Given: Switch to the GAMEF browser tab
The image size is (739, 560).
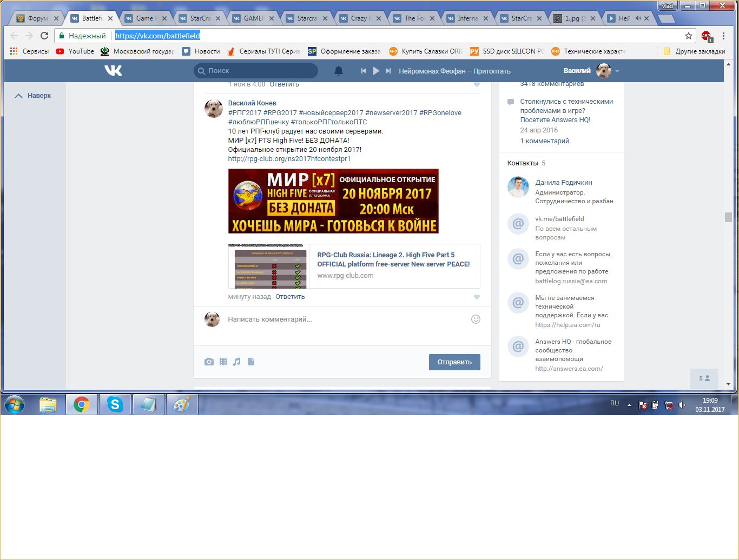Looking at the screenshot, I should tap(253, 18).
